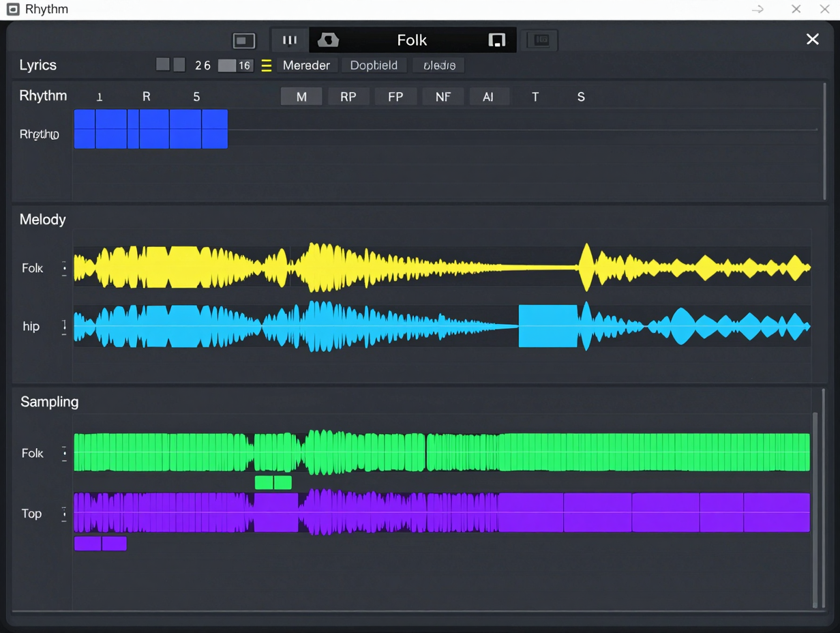Click the yellow three-line menu icon
The height and width of the screenshot is (633, 840).
point(267,65)
